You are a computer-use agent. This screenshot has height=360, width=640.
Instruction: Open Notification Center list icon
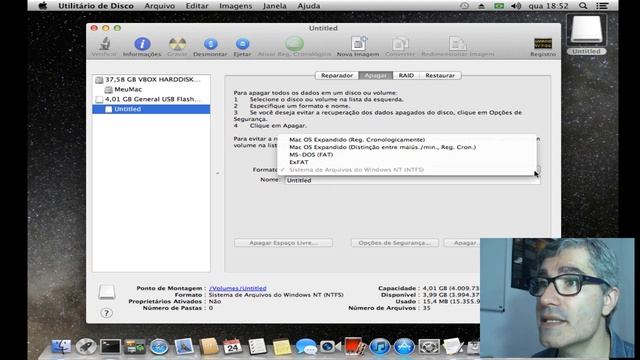602,6
